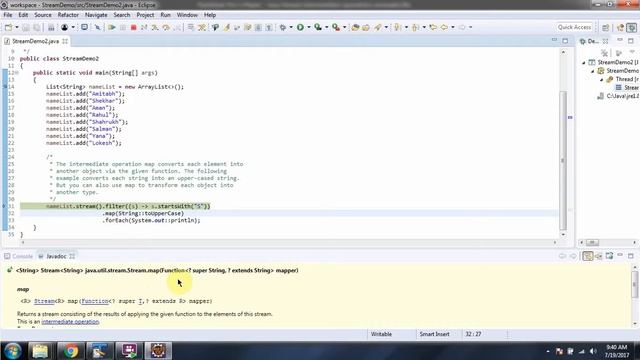Screen dimensions: 640x360
Task: Click the New file toolbar icon
Action: (x=8, y=27)
